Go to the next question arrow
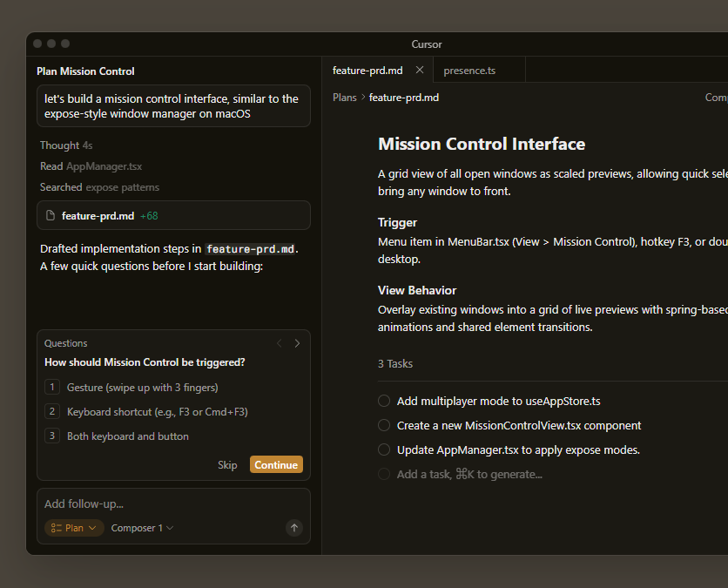The height and width of the screenshot is (588, 728). tap(297, 343)
